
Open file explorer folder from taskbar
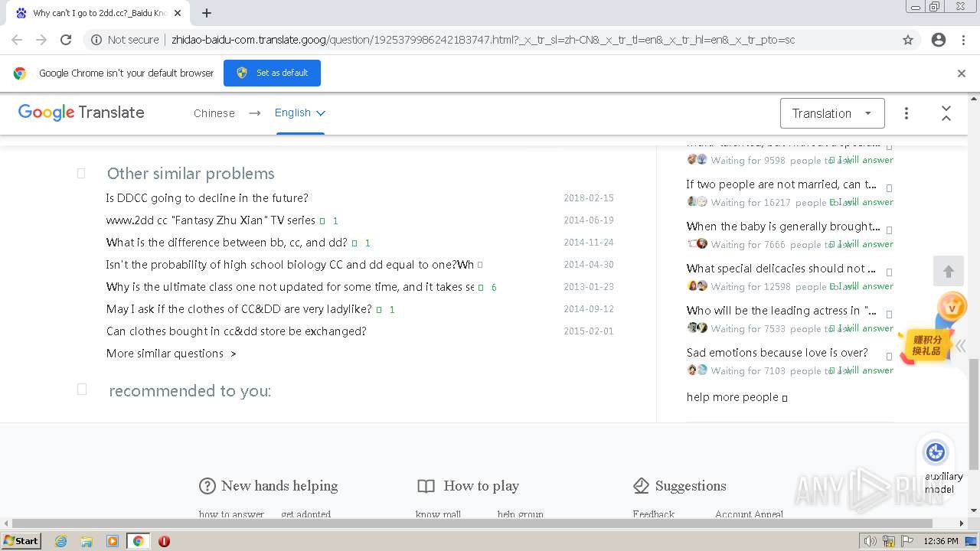pos(87,541)
